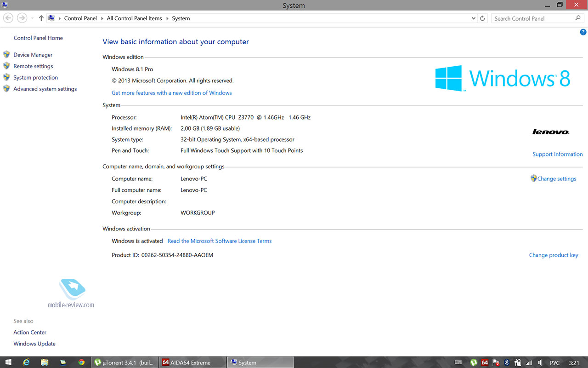Select Product ID 00262-50354-24880-AAOEM text
This screenshot has height=368, width=588.
177,255
